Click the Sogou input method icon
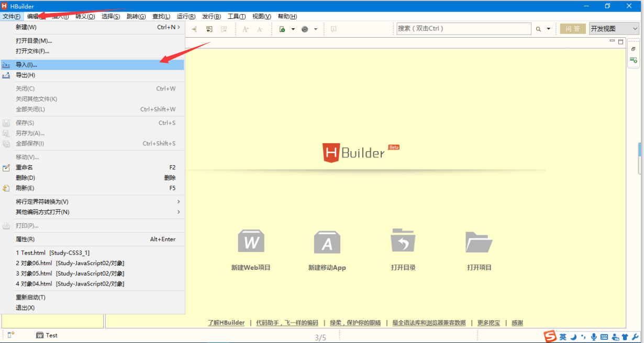Screen dimensions: 644x343 (x=550, y=337)
